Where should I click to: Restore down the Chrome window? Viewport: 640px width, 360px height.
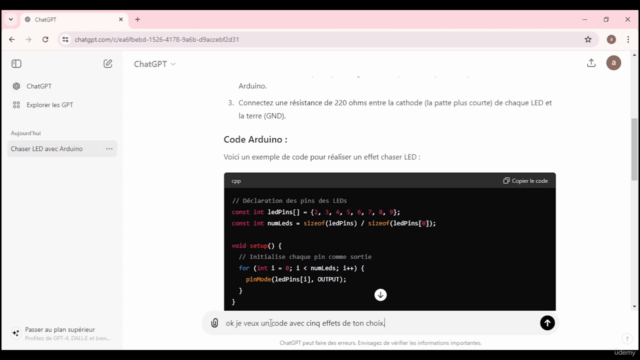(606, 20)
